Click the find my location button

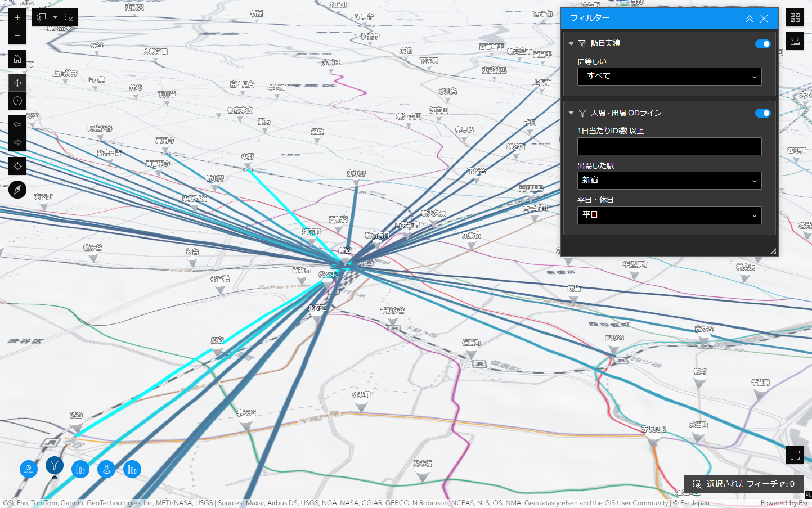click(17, 167)
